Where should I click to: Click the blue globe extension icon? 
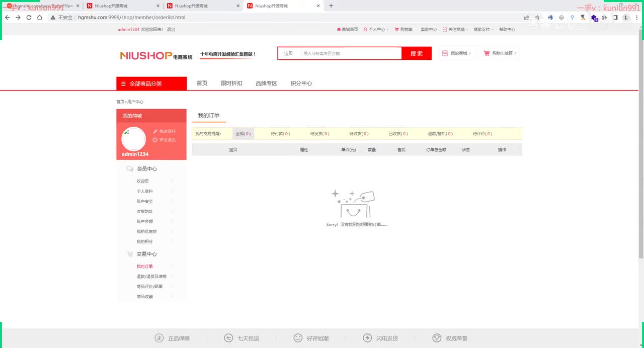[550, 17]
